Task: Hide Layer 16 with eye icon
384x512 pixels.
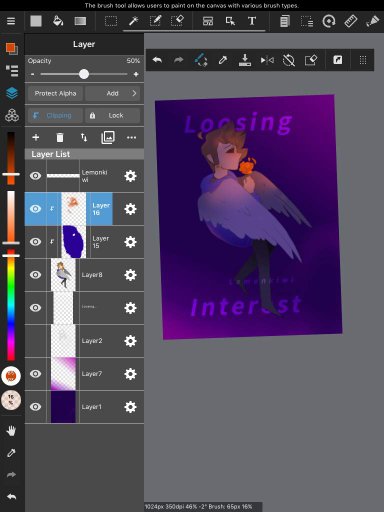Action: pyautogui.click(x=35, y=209)
